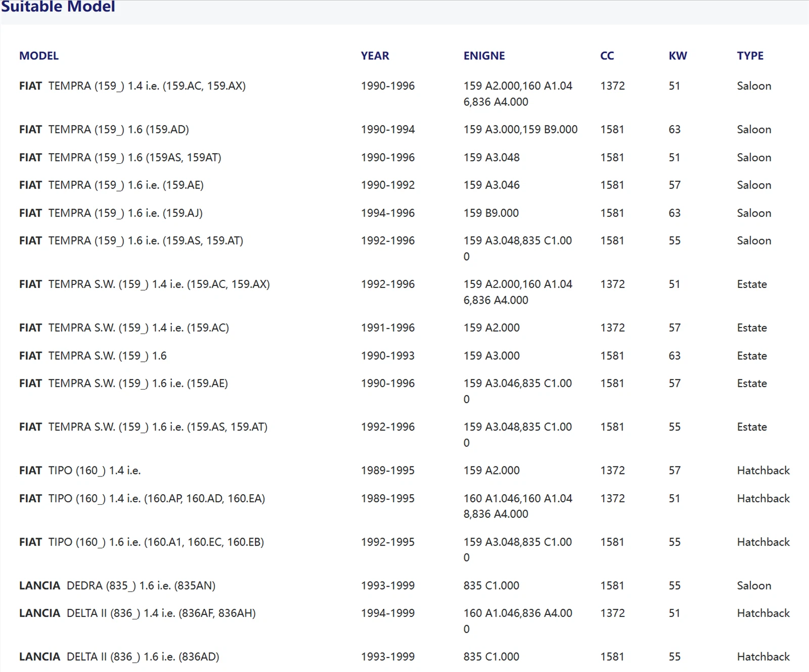Click engine 159 A2.000 in TIPO 1.4 i.e. row
Image resolution: width=809 pixels, height=672 pixels.
point(491,470)
